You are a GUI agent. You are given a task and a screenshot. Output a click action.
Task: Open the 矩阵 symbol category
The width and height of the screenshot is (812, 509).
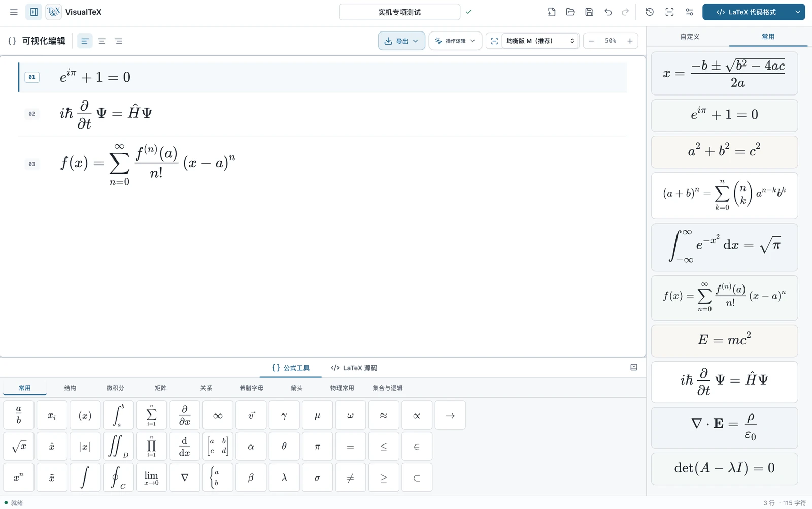[160, 388]
